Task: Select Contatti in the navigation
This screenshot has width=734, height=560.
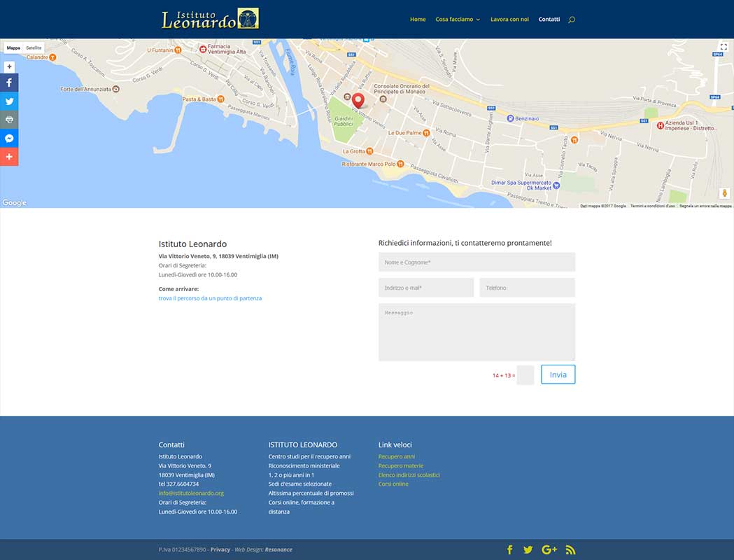Action: 549,19
